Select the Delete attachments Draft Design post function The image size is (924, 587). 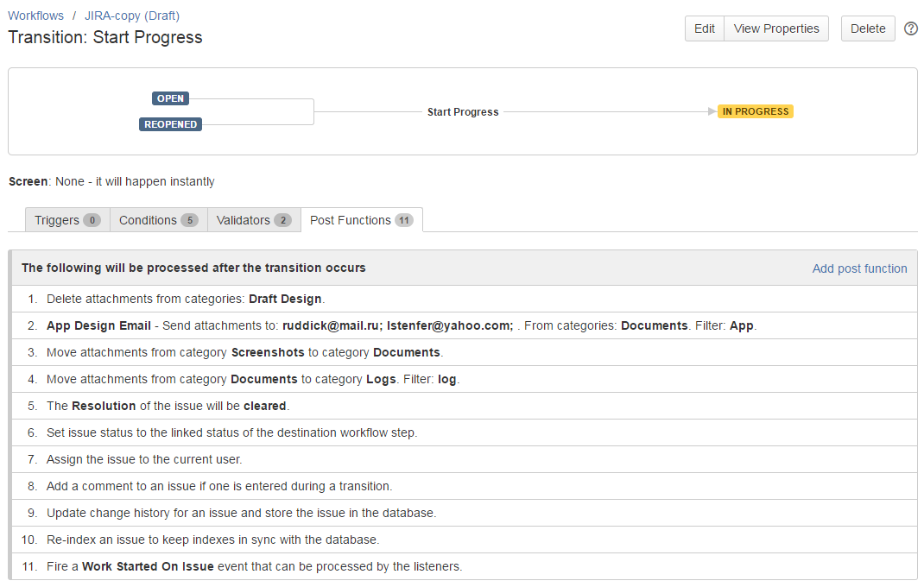point(185,299)
